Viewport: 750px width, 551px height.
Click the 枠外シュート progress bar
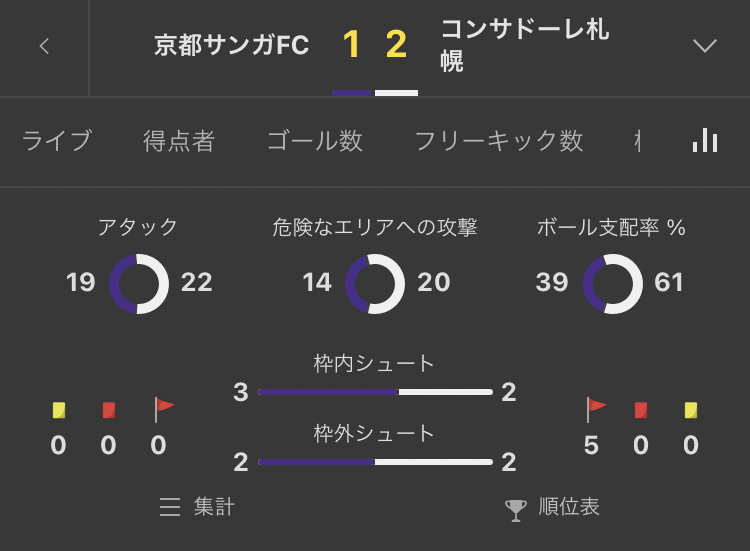click(x=375, y=462)
